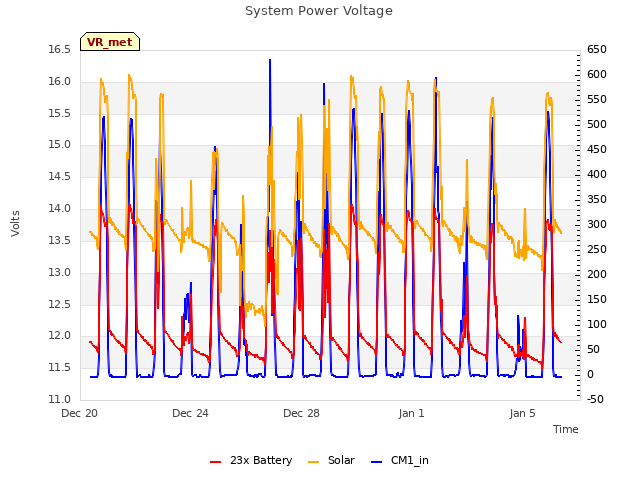Screen dimensions: 640x480
Task: Click the 500 right axis value
Action: click(x=597, y=124)
